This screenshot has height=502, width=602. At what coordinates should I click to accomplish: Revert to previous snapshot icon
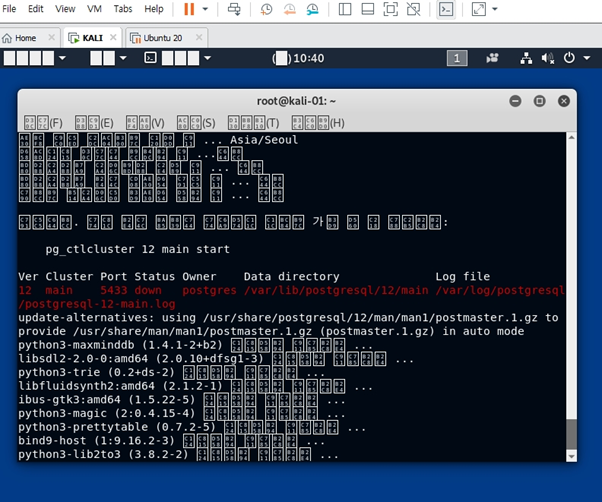point(289,9)
